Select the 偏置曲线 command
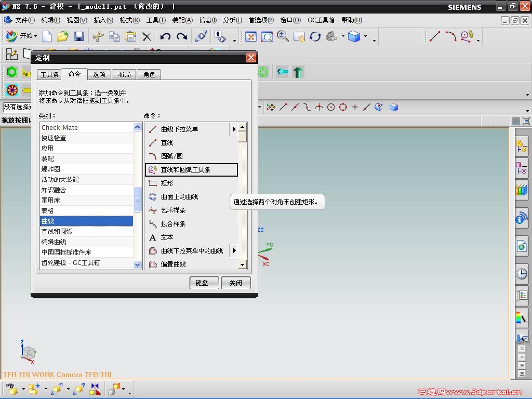 pos(191,264)
